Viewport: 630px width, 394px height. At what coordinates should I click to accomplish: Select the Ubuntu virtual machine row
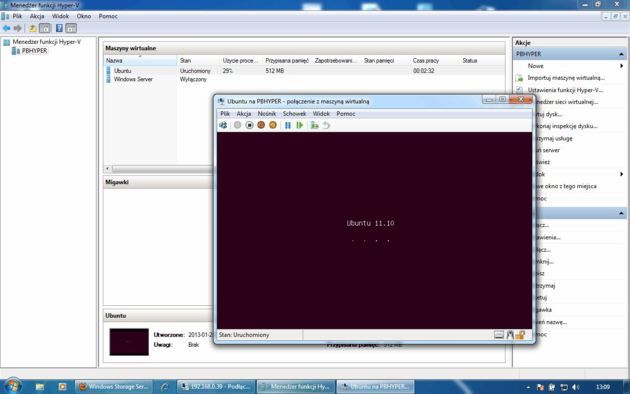point(304,71)
